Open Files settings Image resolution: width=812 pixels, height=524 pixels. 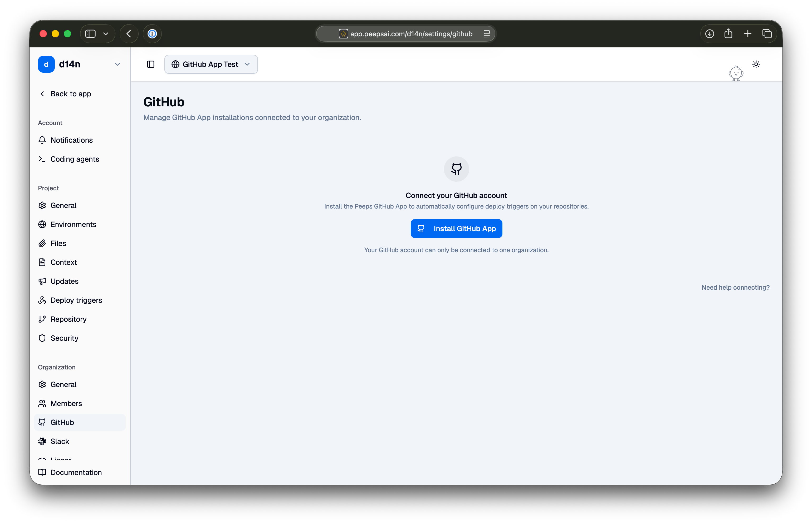80,243
